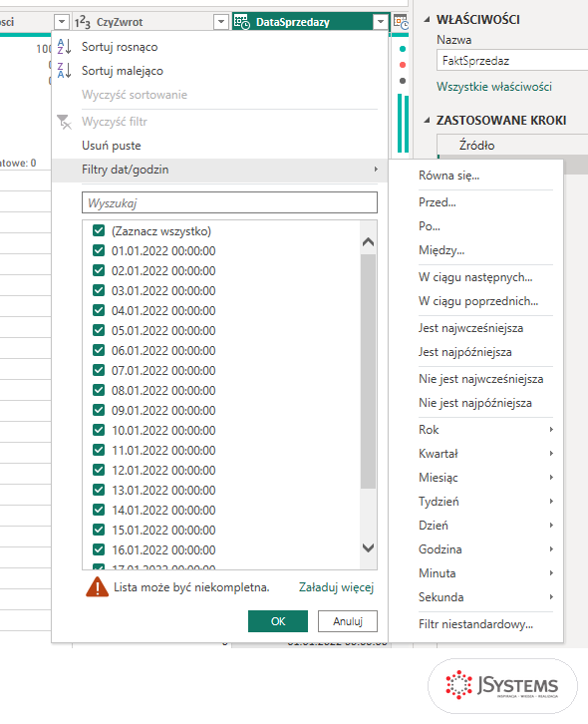Screen dimensions: 588x724
Task: Choose W ciągu następnych... filter
Action: (475, 277)
